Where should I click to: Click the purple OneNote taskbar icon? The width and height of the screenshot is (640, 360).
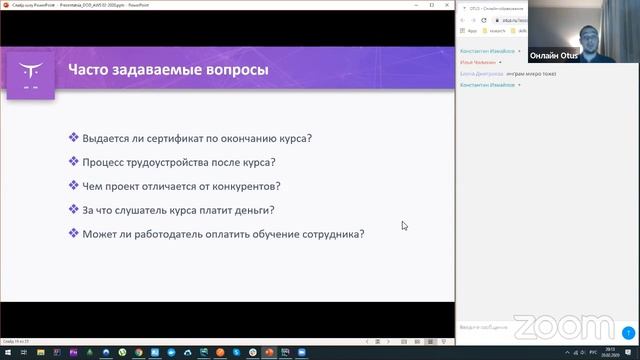pos(73,352)
